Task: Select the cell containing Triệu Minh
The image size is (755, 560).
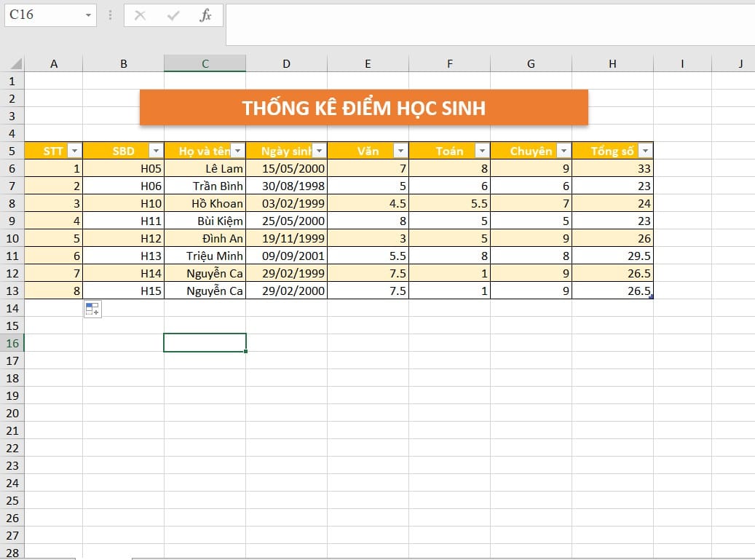Action: pyautogui.click(x=205, y=256)
